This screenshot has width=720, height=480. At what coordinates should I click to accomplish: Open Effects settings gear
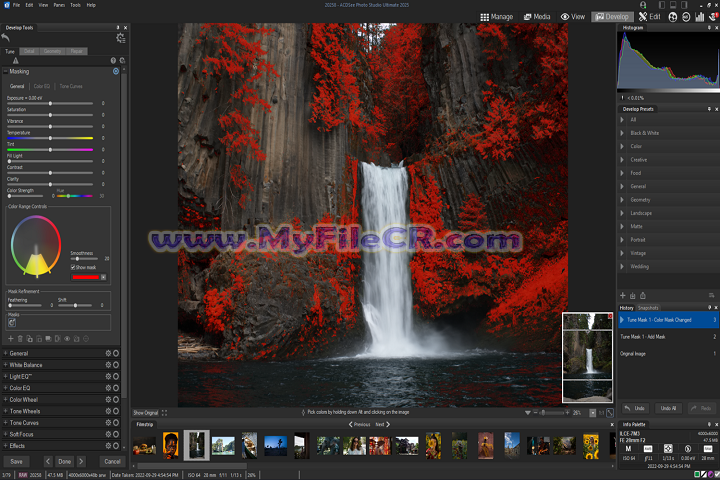[108, 446]
